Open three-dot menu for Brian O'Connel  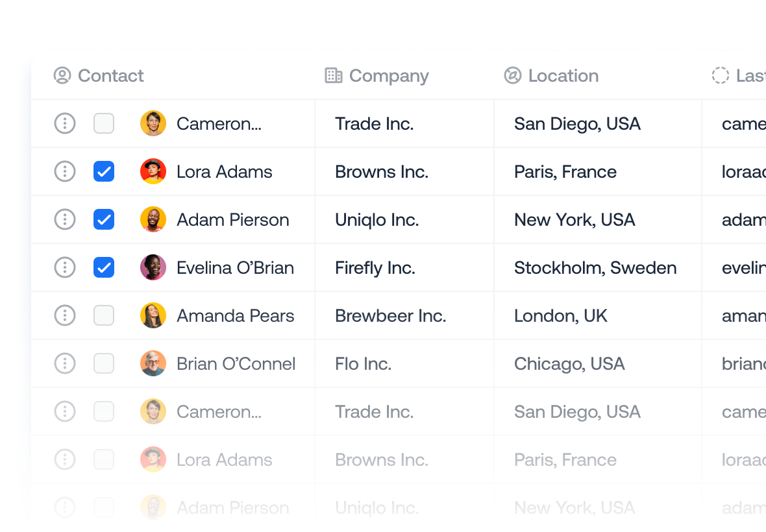[65, 363]
